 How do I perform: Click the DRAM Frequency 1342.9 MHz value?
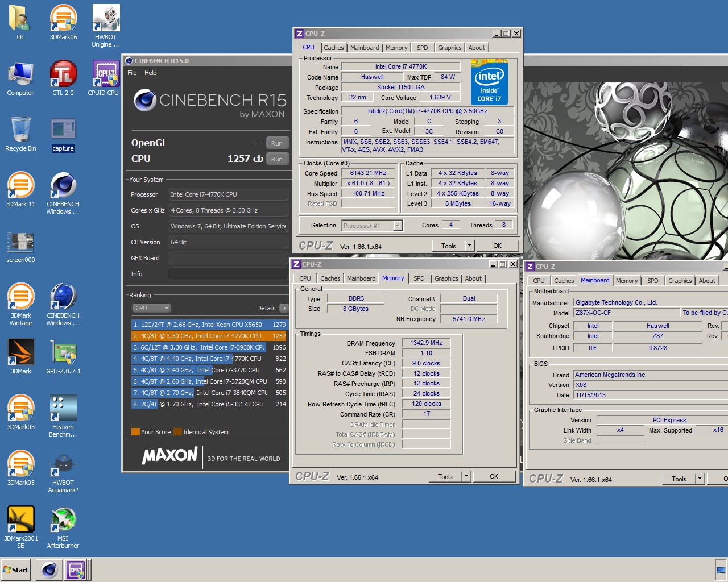point(427,343)
